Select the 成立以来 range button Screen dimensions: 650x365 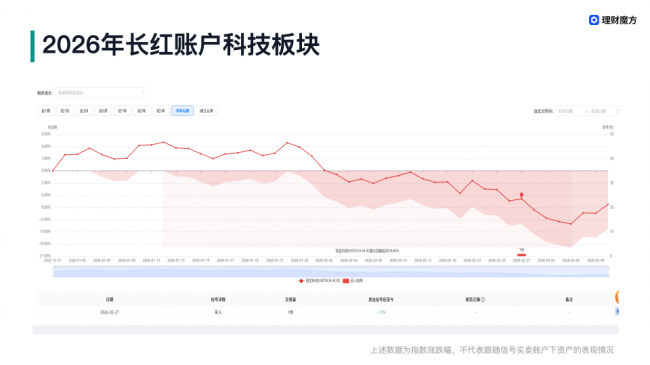pos(206,111)
